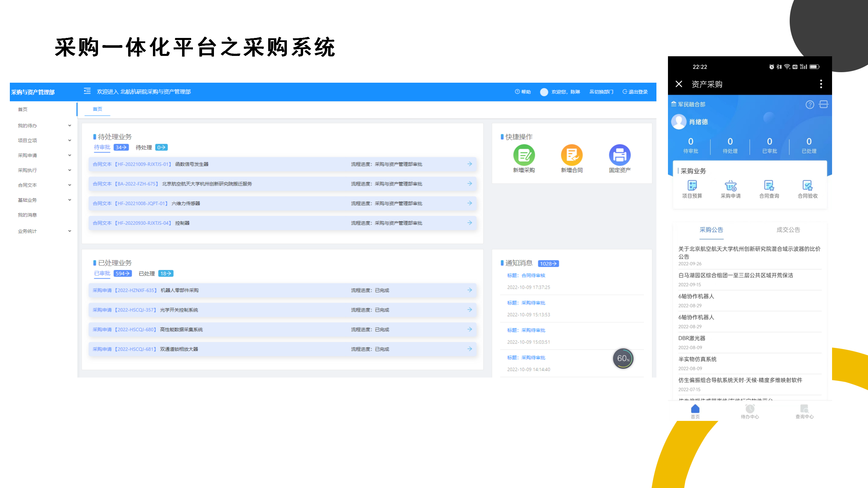868x488 pixels.
Task: Open arrow for 双通道锁相放大器 row
Action: pos(470,349)
